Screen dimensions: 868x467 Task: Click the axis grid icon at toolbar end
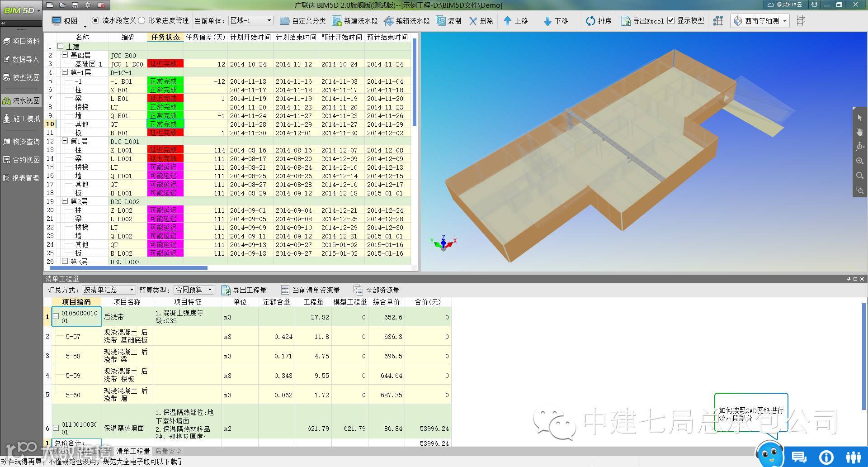point(801,21)
